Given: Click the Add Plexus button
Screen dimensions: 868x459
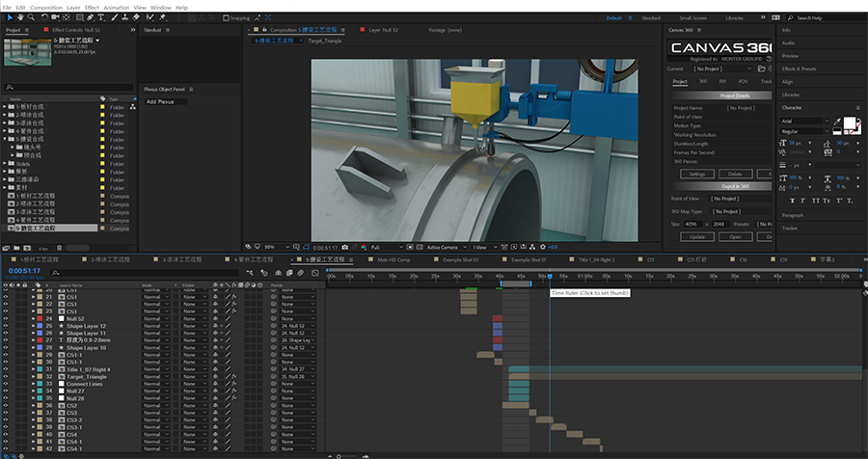Looking at the screenshot, I should point(166,102).
